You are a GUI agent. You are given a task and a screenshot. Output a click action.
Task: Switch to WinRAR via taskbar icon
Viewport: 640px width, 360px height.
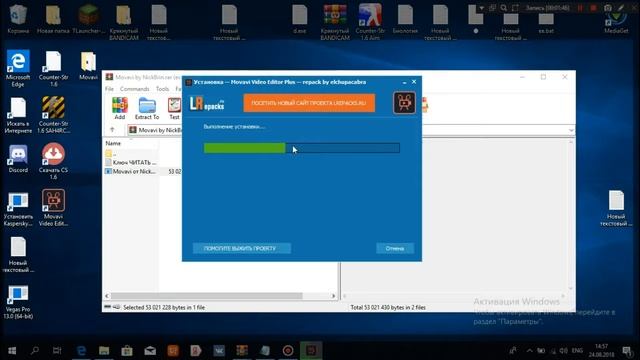click(242, 350)
